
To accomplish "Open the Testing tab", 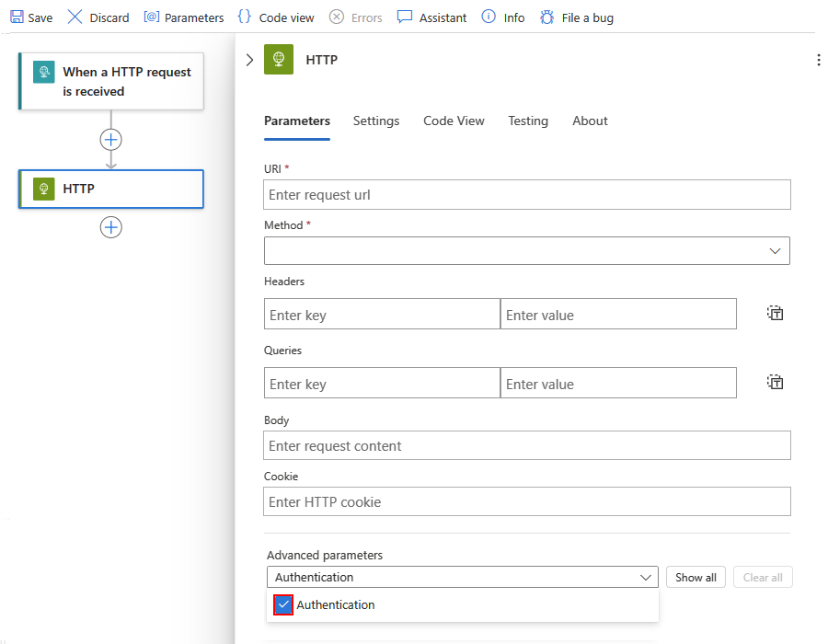I will 528,121.
